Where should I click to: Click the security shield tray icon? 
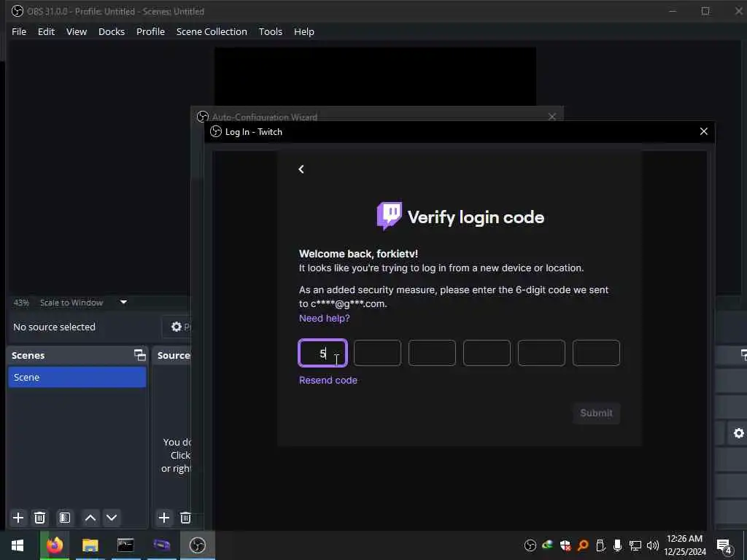point(565,545)
